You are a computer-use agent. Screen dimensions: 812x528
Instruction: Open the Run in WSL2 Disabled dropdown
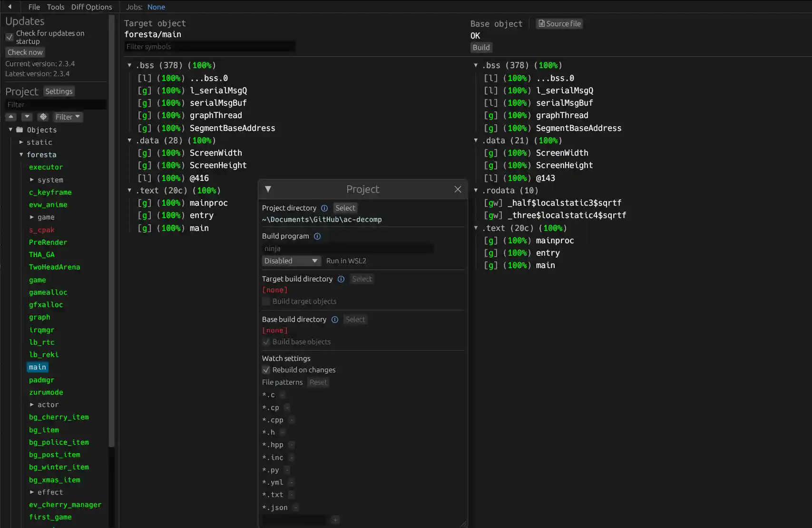(x=291, y=261)
